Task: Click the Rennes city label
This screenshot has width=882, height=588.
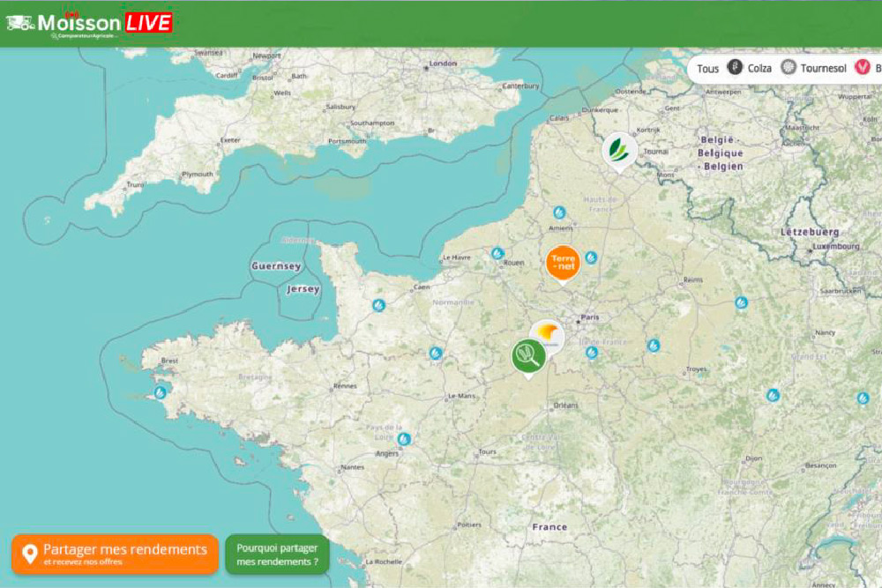Action: (x=345, y=385)
